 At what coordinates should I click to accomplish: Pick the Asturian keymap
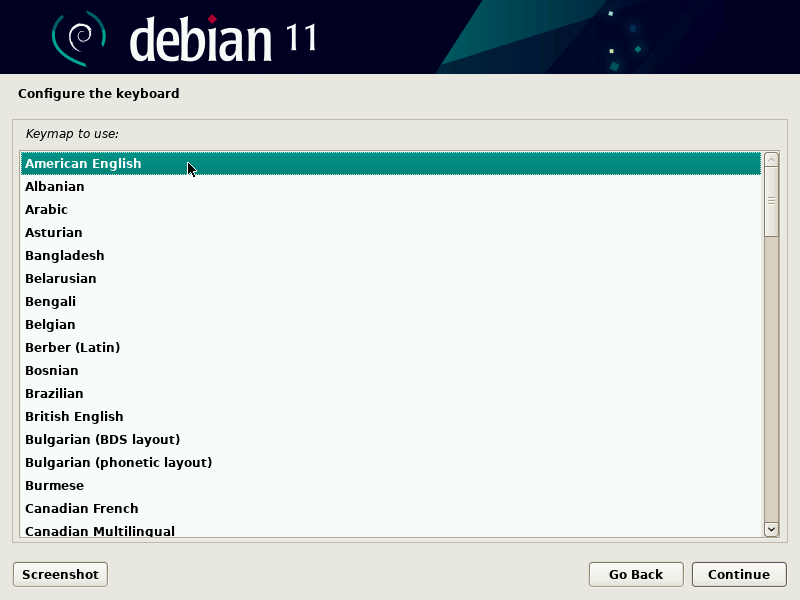click(x=54, y=232)
